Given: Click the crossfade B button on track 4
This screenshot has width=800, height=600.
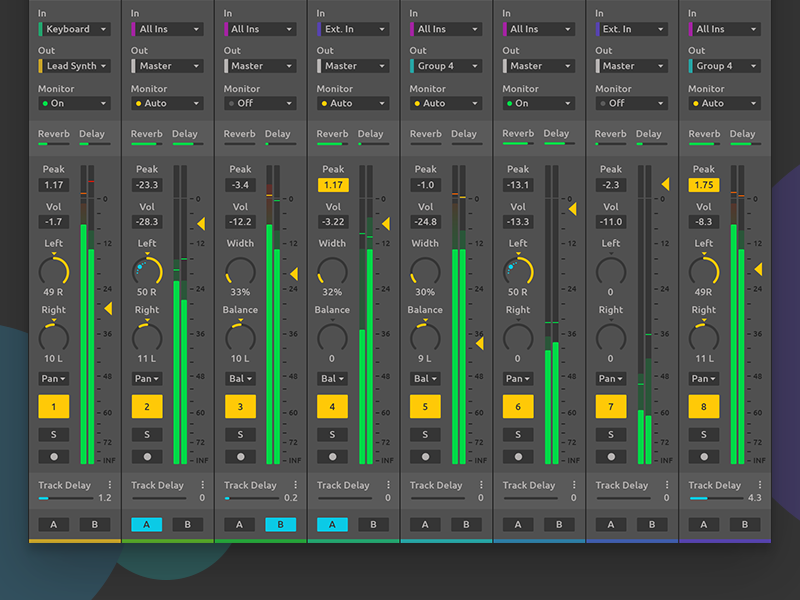Looking at the screenshot, I should 373,524.
